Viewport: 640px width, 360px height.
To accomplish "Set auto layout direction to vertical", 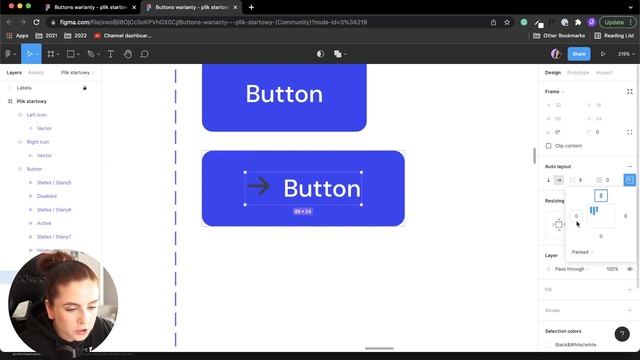I will (549, 180).
